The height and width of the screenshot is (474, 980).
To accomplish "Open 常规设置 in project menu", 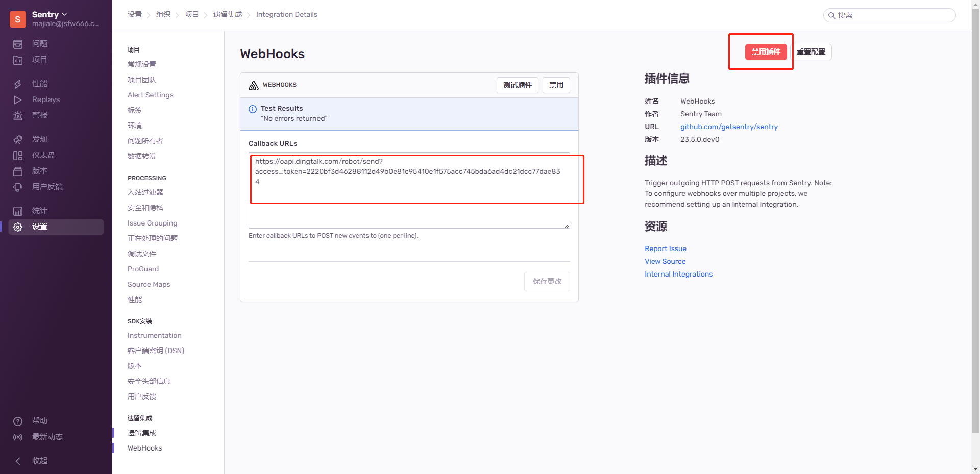I will point(142,64).
